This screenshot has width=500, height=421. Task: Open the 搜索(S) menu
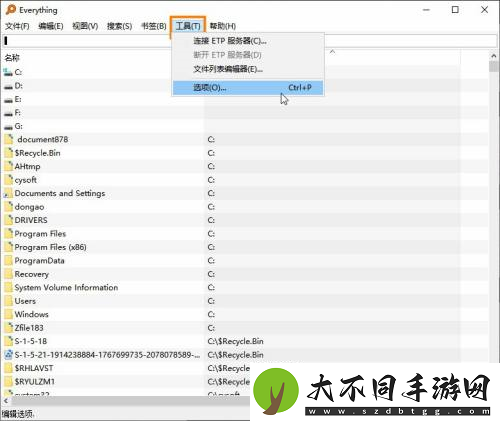coord(119,26)
